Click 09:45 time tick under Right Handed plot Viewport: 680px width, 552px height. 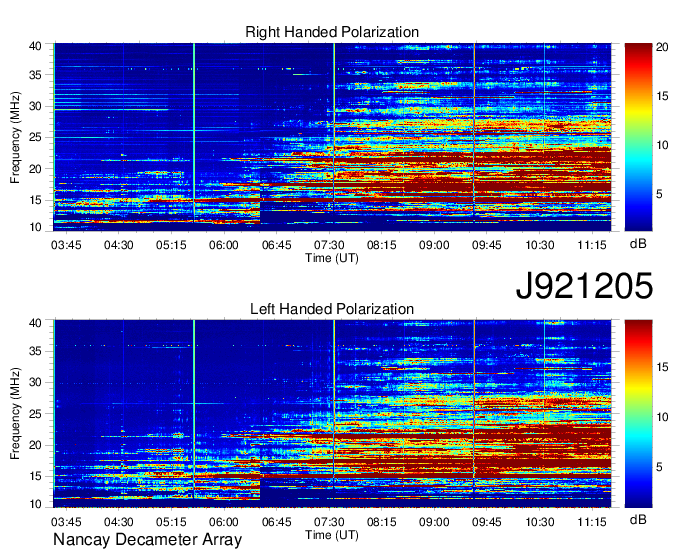tap(487, 245)
